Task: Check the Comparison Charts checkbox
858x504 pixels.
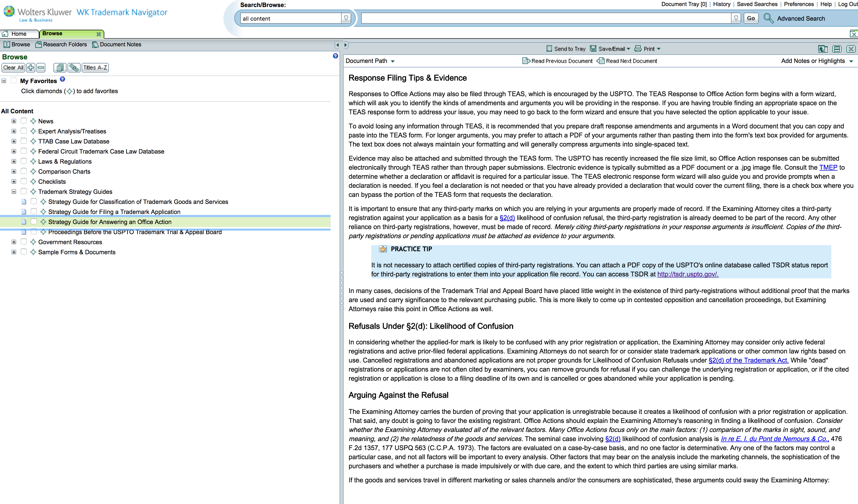Action: coord(23,171)
